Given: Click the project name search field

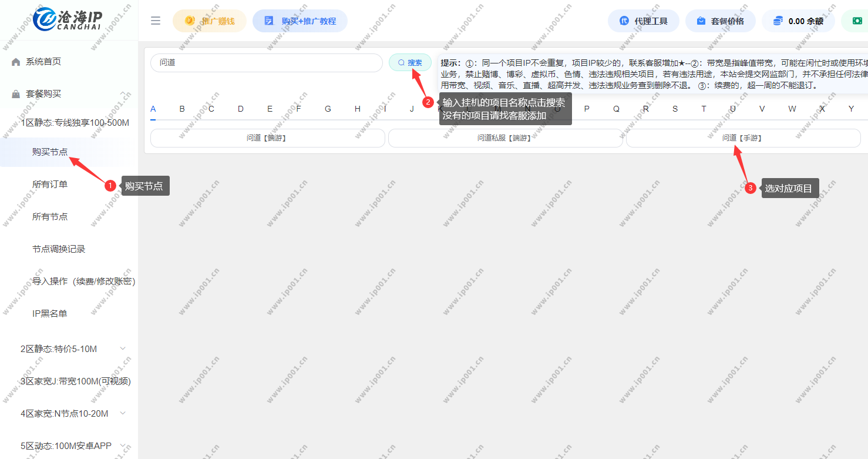Looking at the screenshot, I should (x=266, y=63).
